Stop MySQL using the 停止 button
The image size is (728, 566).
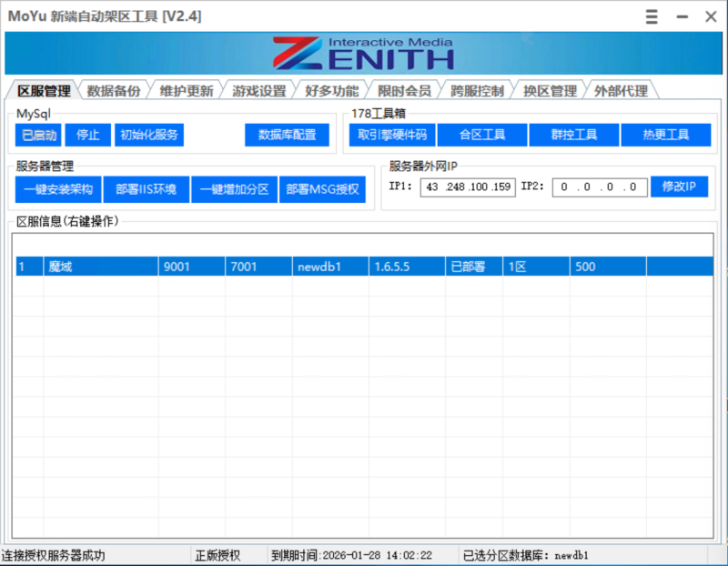click(x=87, y=135)
